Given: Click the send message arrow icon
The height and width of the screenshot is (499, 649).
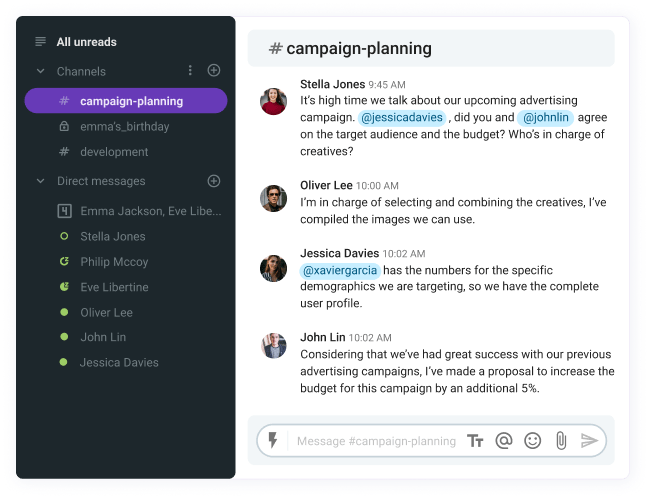Looking at the screenshot, I should [x=589, y=441].
